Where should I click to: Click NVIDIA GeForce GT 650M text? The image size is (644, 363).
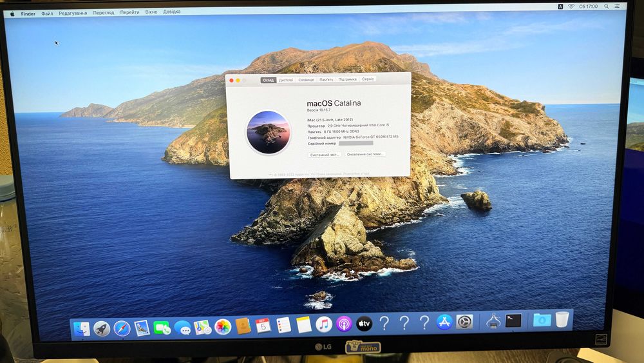pos(370,137)
